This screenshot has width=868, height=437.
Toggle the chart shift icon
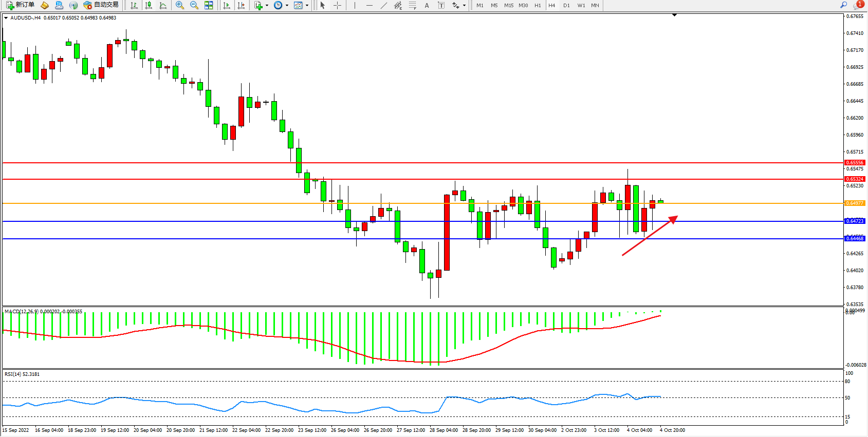tap(241, 5)
